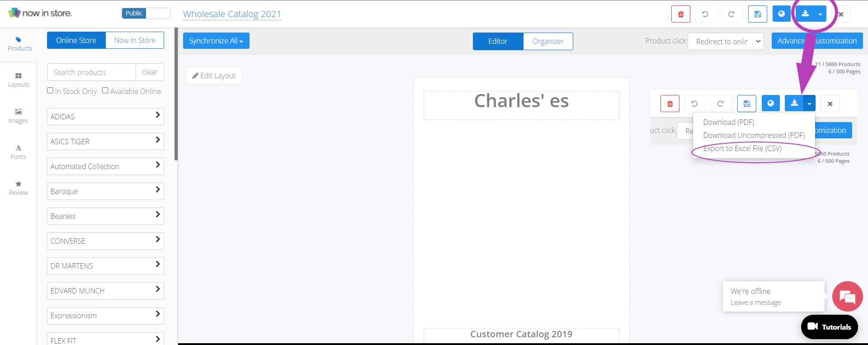Switch to the Online Store tab

[x=76, y=40]
